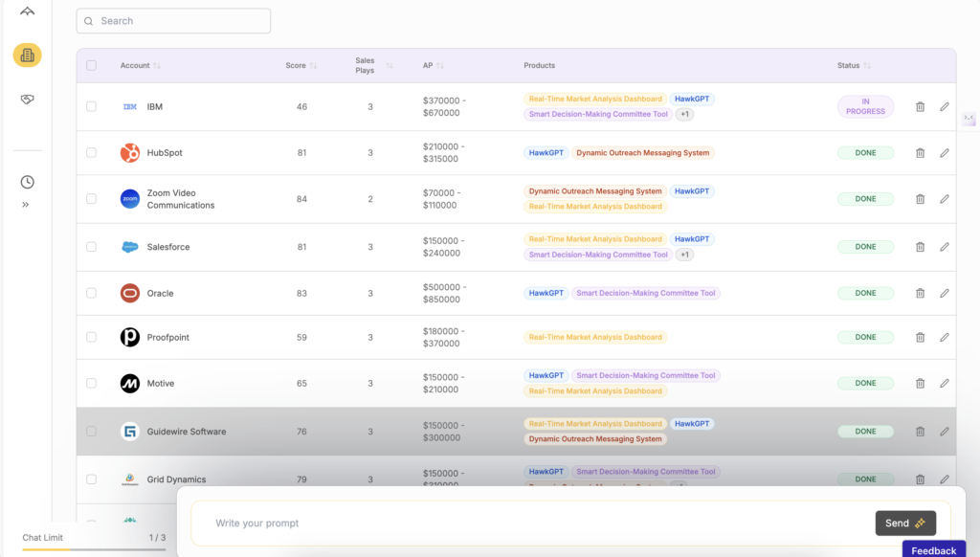Click the Chat Limit progress bar
Image resolution: width=980 pixels, height=557 pixels.
coord(94,549)
